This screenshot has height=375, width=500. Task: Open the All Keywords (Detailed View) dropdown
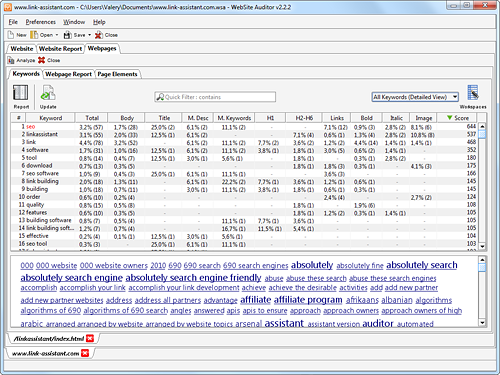415,97
